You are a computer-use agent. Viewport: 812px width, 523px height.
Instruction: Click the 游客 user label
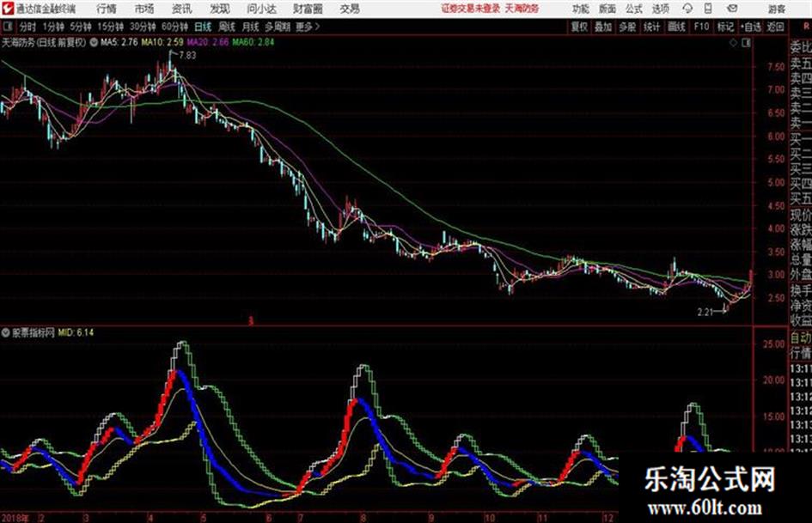[x=776, y=9]
